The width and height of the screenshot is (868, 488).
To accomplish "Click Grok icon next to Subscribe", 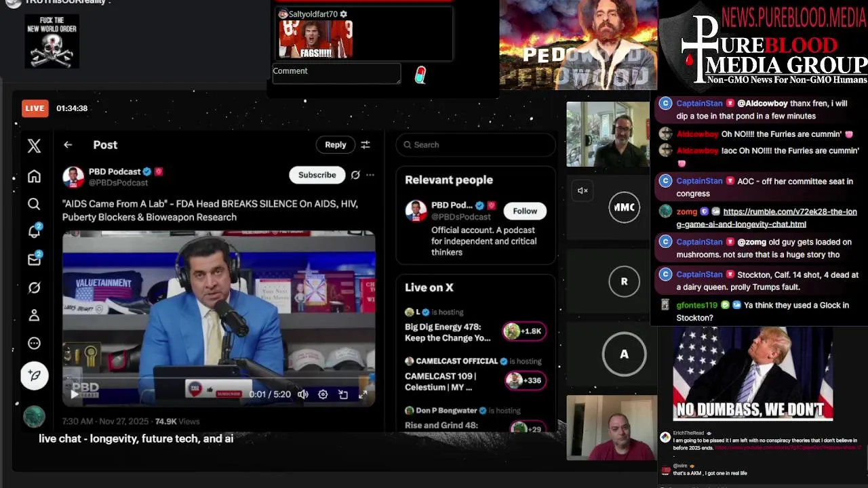I will pos(355,175).
